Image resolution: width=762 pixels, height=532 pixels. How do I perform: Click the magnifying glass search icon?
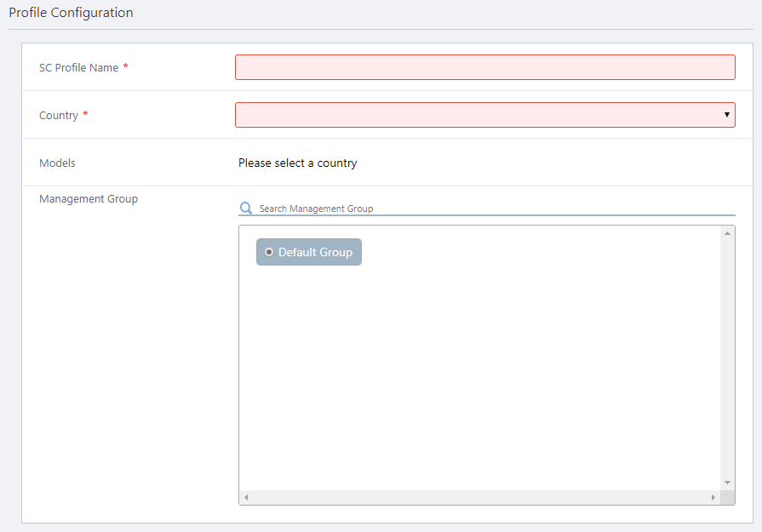[246, 209]
